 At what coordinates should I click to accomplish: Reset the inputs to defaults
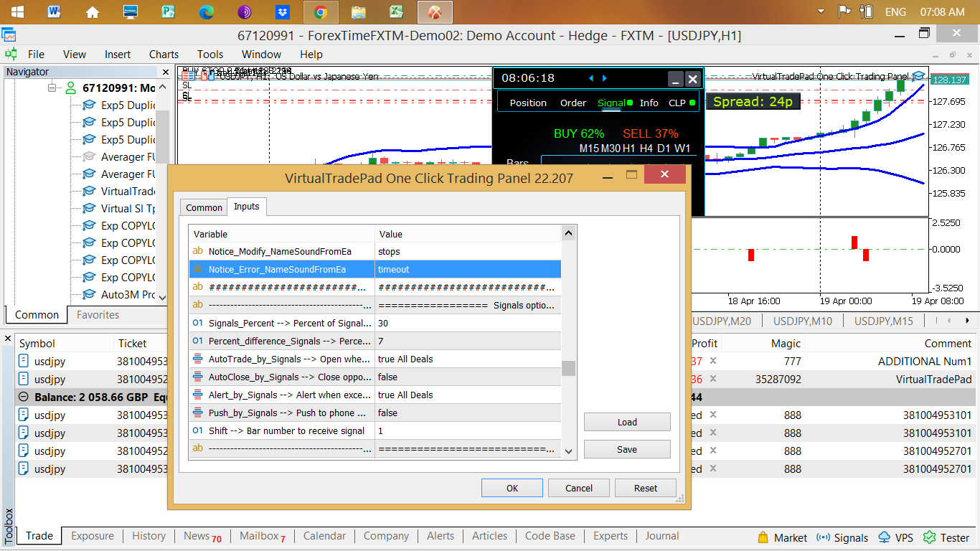pyautogui.click(x=645, y=488)
